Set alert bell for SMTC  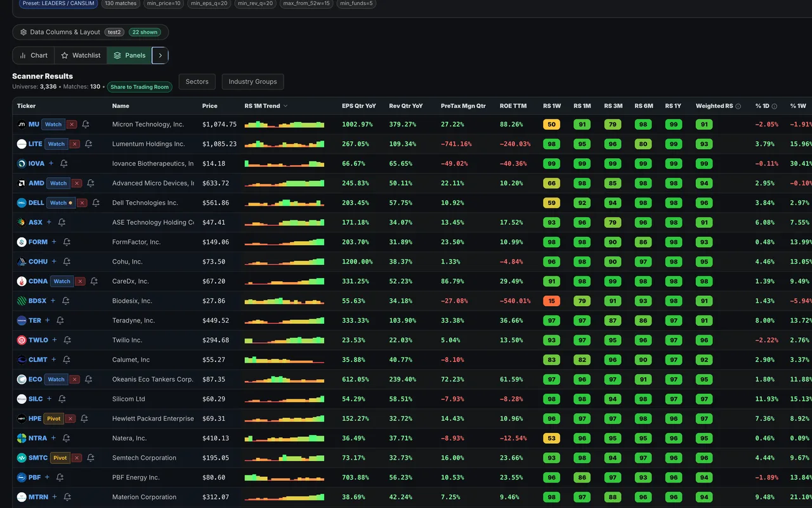pyautogui.click(x=91, y=458)
